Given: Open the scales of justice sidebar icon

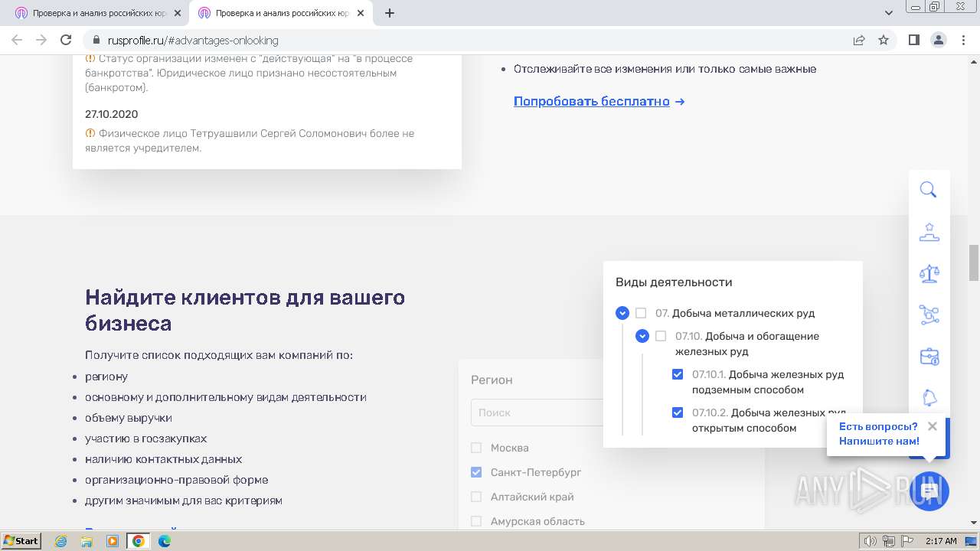Looking at the screenshot, I should [929, 273].
